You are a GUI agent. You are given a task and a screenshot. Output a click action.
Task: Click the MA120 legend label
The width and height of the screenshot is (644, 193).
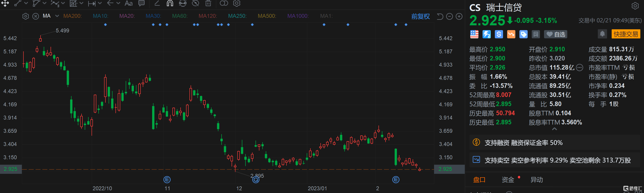(208, 16)
